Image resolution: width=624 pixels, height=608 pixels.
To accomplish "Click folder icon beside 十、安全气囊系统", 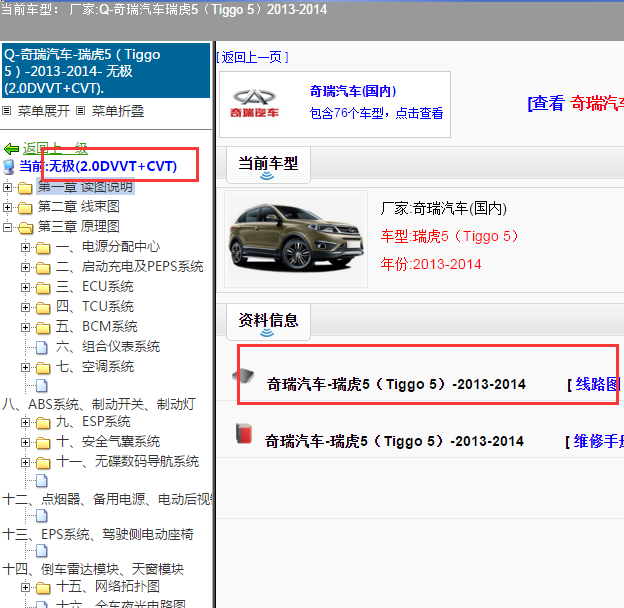I will pos(43,442).
